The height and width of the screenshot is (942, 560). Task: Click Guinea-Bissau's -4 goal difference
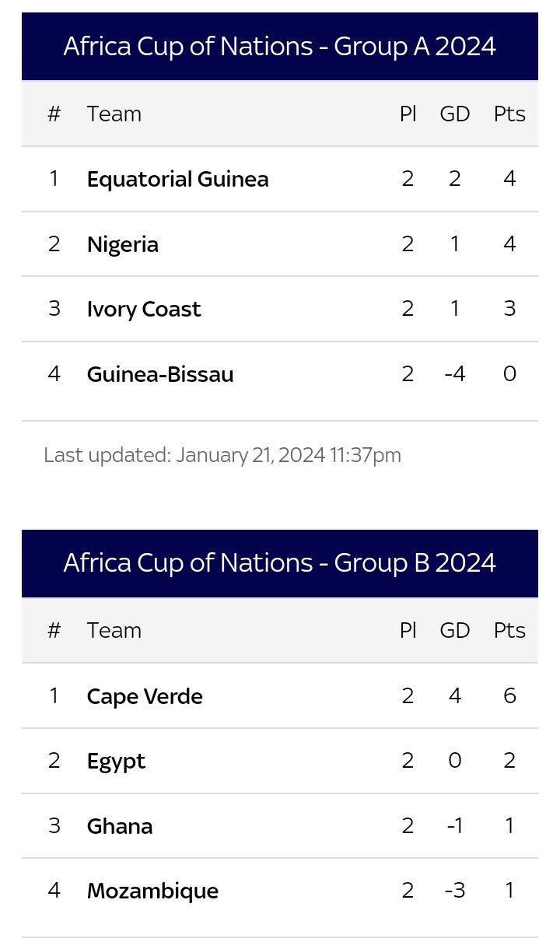455,374
